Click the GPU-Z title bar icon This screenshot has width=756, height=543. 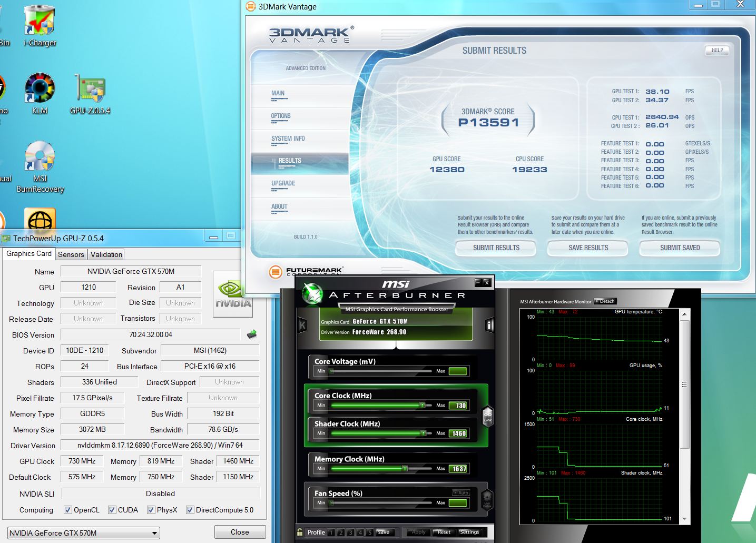[6, 238]
